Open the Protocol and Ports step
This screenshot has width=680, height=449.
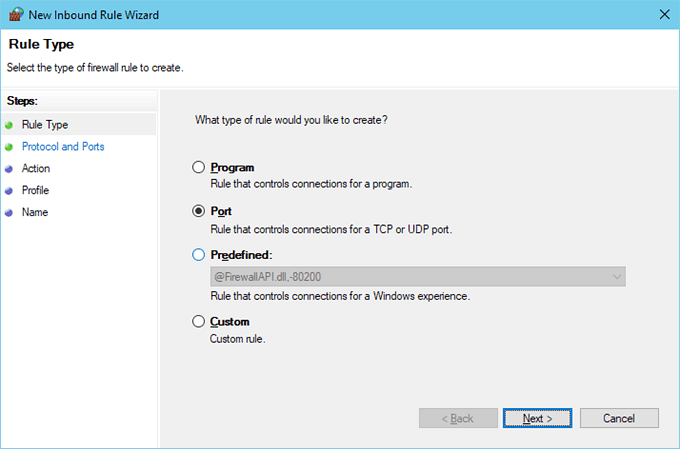[x=63, y=147]
